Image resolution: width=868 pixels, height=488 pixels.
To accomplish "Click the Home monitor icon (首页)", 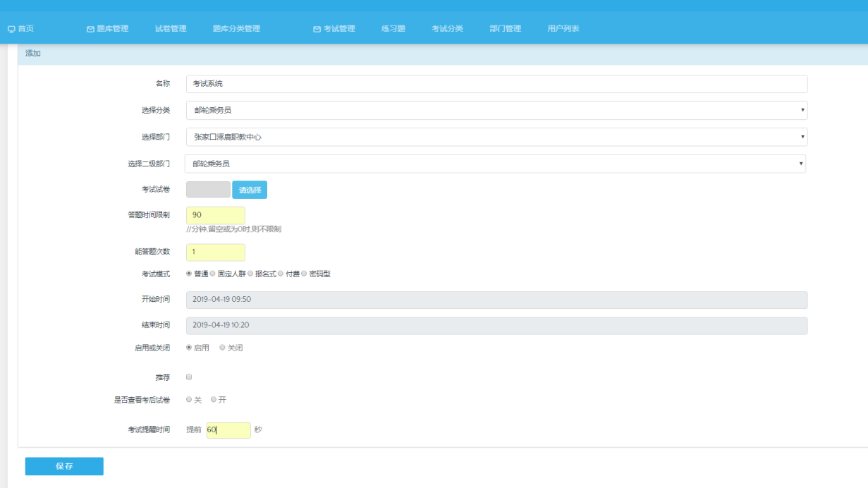I will (11, 29).
